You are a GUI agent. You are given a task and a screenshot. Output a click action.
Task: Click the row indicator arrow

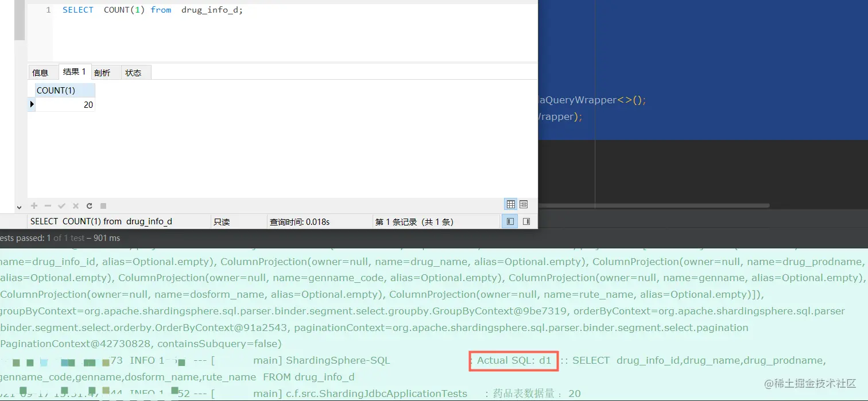click(x=32, y=104)
